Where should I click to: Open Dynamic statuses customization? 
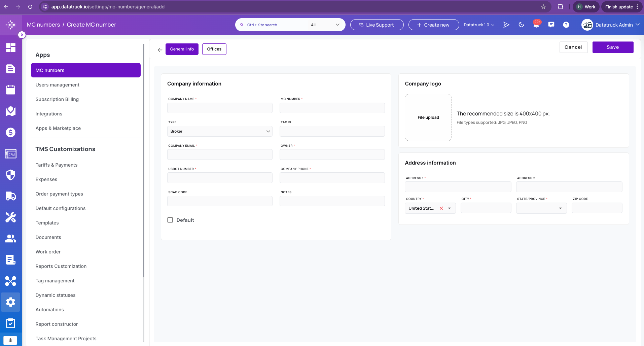click(56, 295)
